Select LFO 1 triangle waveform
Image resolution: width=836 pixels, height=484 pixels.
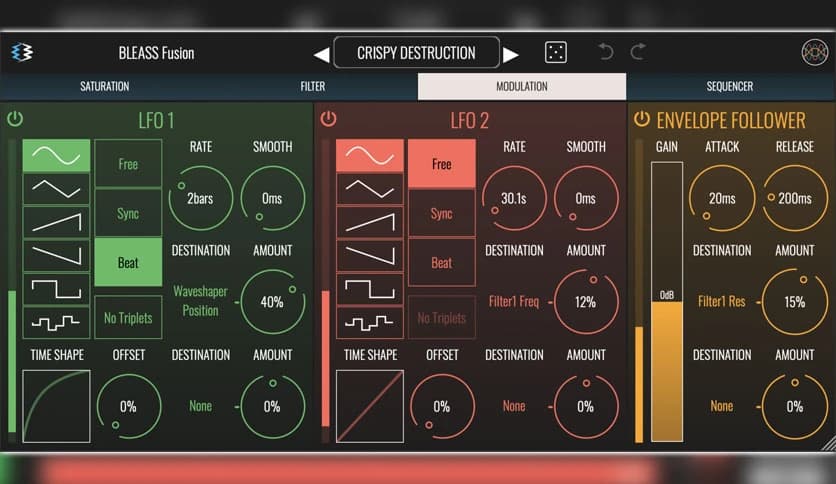[x=56, y=189]
